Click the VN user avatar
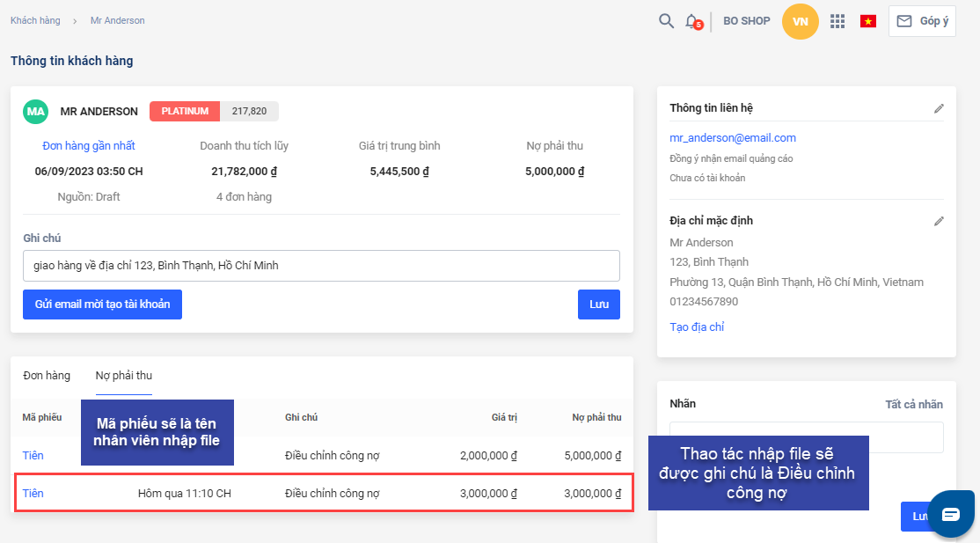The image size is (980, 543). point(800,21)
